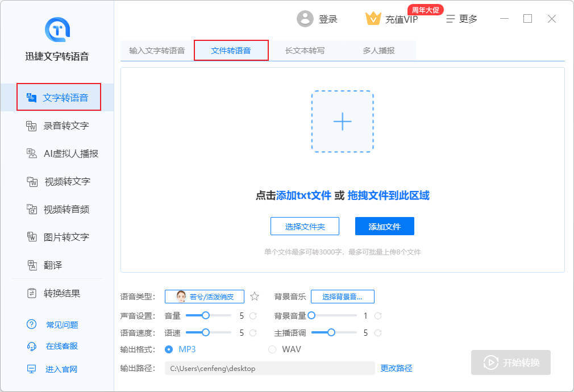Click the 语速 speed slider handle
574x392 pixels.
[x=206, y=333]
